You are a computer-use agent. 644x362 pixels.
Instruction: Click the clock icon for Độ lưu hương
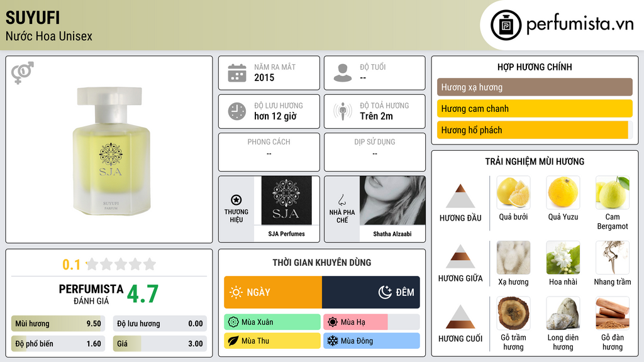(237, 111)
